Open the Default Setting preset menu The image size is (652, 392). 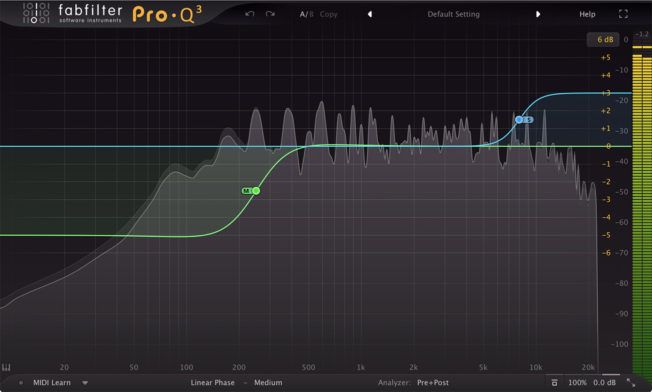453,14
